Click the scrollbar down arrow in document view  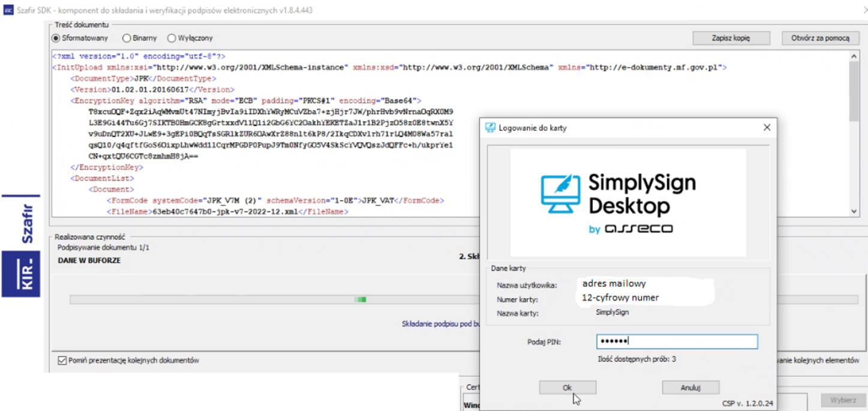click(854, 211)
